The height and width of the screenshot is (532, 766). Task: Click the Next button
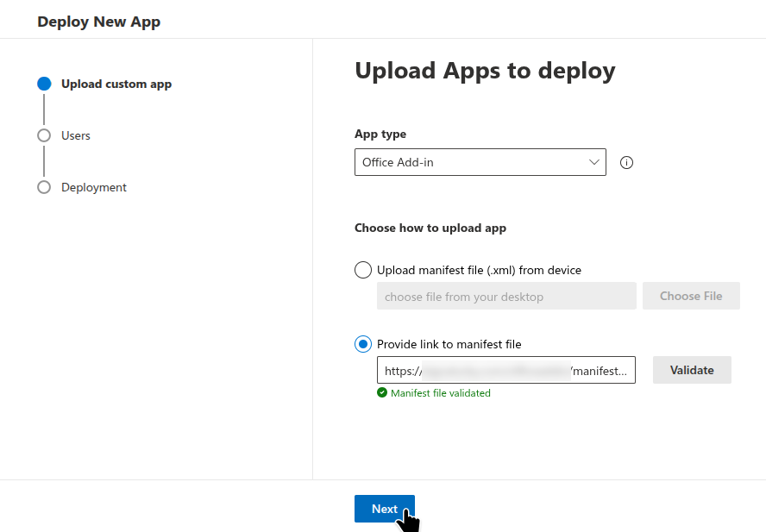coord(385,509)
